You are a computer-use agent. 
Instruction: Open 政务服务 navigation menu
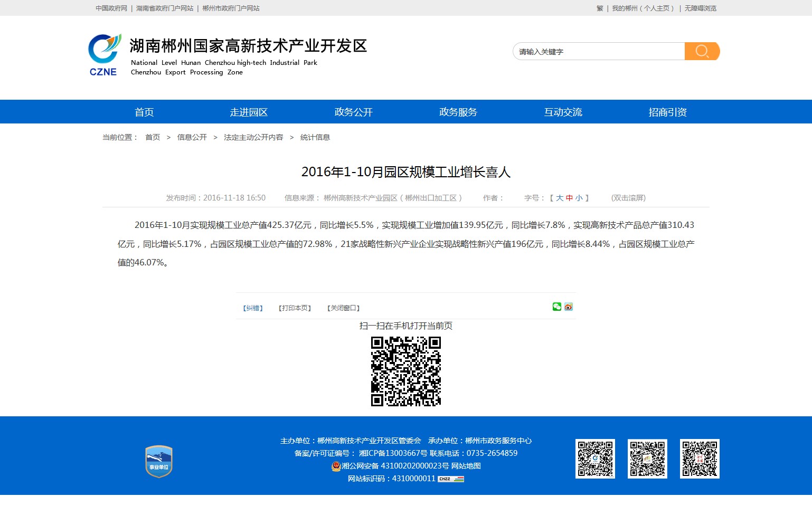coord(458,112)
